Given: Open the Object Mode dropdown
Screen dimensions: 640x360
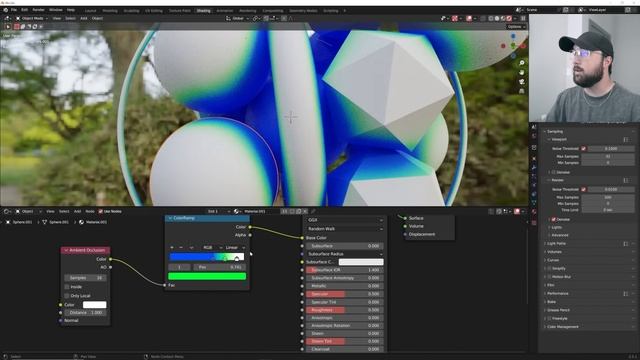Looking at the screenshot, I should coord(32,18).
